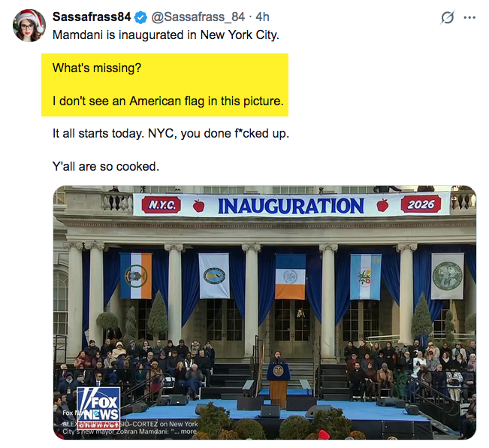Click the blue verified badge

pos(140,18)
